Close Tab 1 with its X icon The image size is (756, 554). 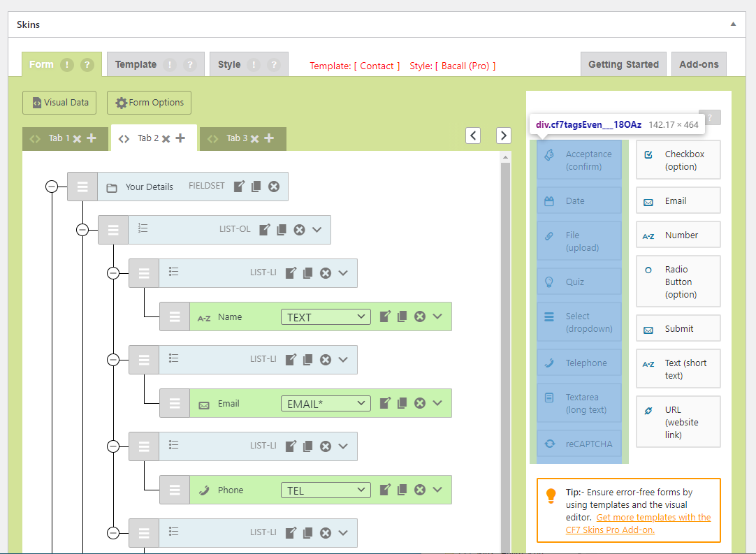78,138
